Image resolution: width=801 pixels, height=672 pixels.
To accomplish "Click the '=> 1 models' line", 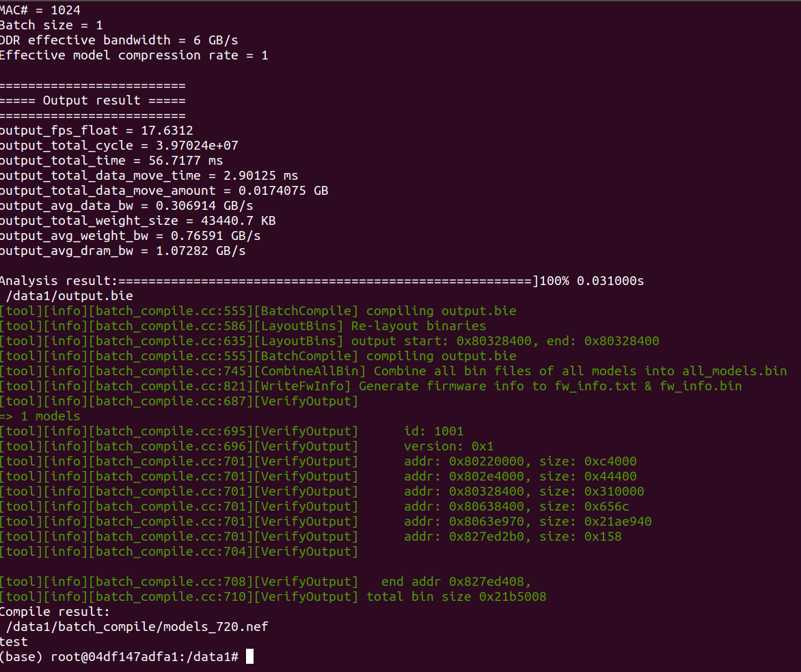I will tap(40, 416).
